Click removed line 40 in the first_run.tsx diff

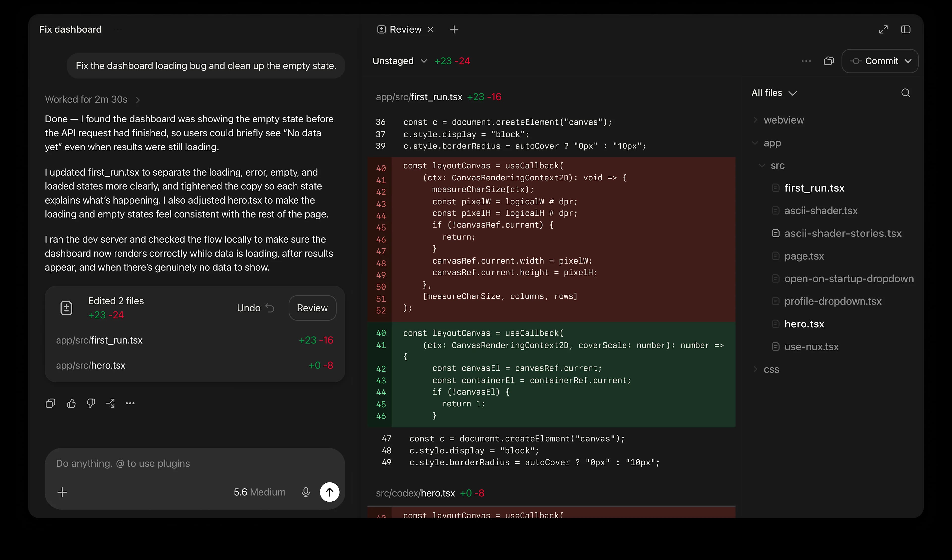tap(552, 166)
